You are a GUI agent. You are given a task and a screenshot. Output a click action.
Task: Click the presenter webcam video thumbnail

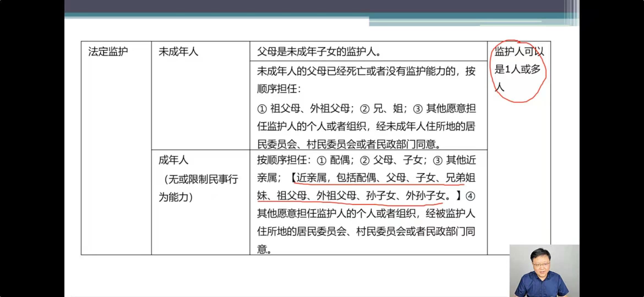pyautogui.click(x=544, y=271)
